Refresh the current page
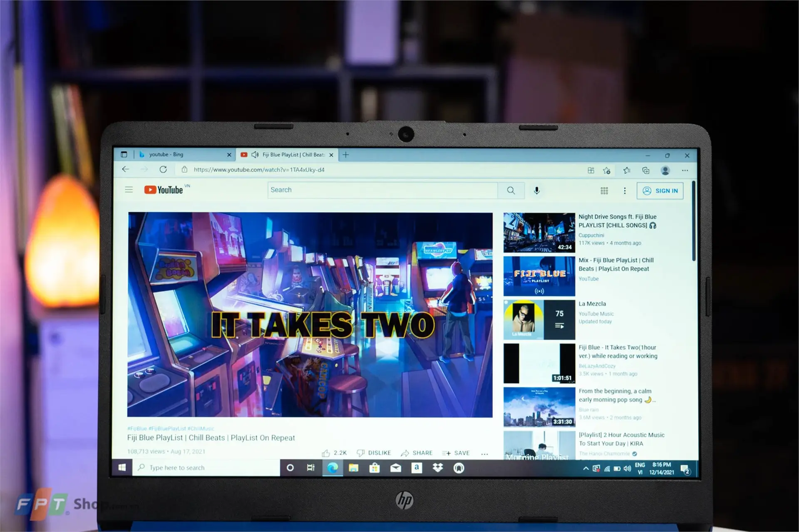The width and height of the screenshot is (799, 532). pyautogui.click(x=163, y=169)
